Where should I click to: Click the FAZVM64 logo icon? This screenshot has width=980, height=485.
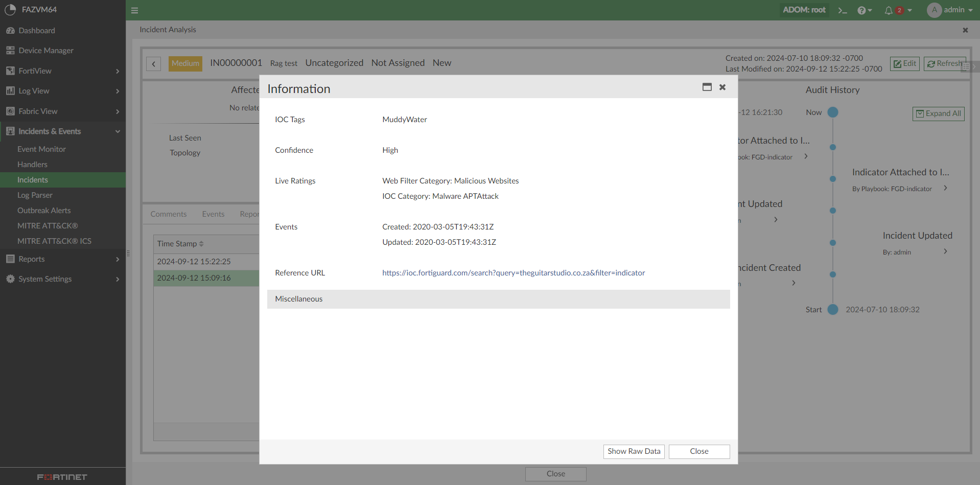pos(10,10)
